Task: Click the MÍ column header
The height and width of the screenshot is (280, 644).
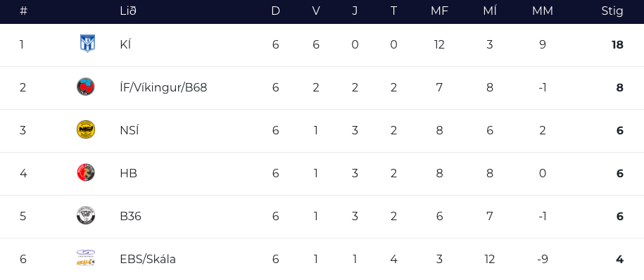Action: [490, 11]
